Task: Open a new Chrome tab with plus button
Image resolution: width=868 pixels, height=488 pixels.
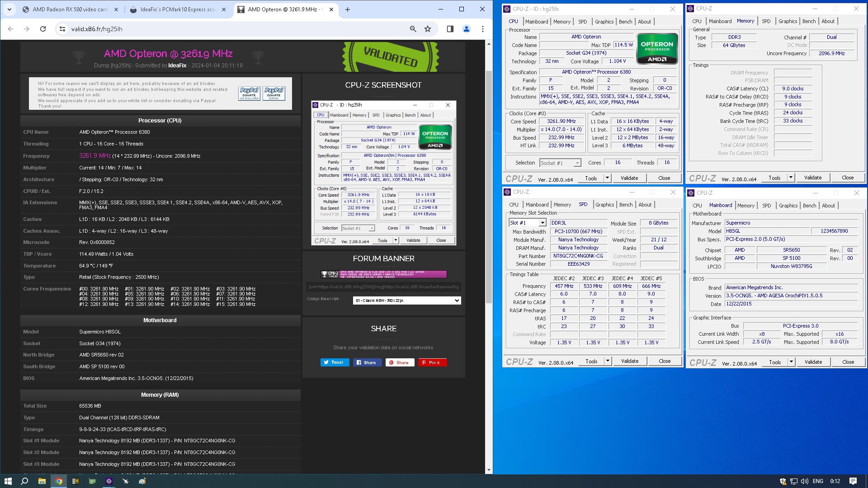Action: pos(347,9)
